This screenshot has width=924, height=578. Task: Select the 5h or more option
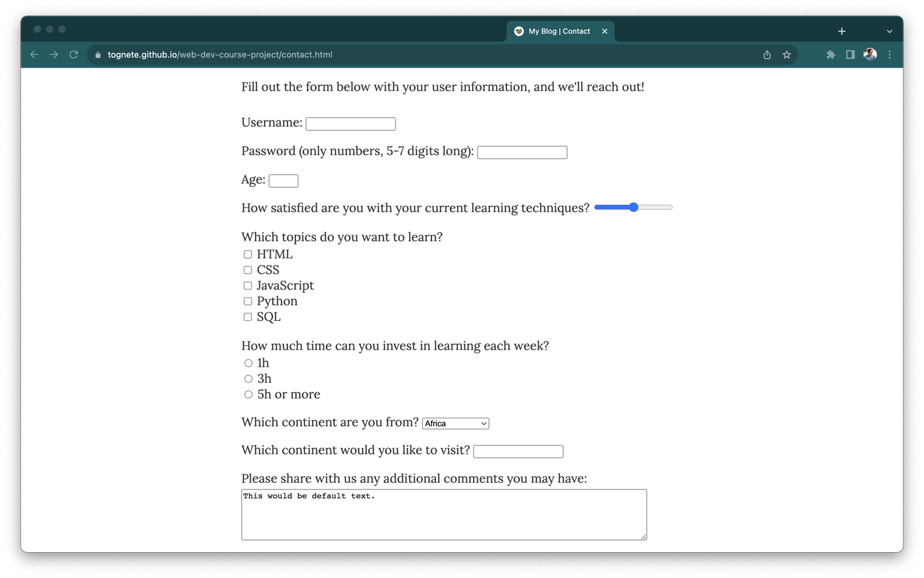click(x=248, y=394)
